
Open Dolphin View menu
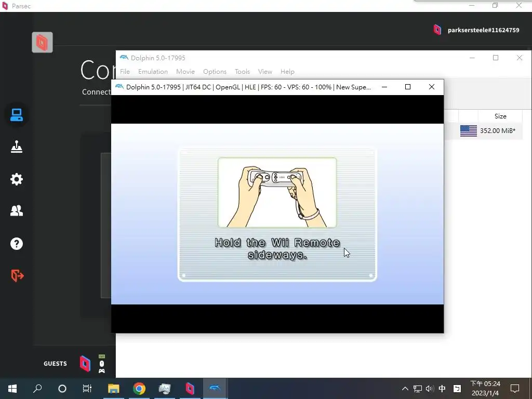coord(265,72)
